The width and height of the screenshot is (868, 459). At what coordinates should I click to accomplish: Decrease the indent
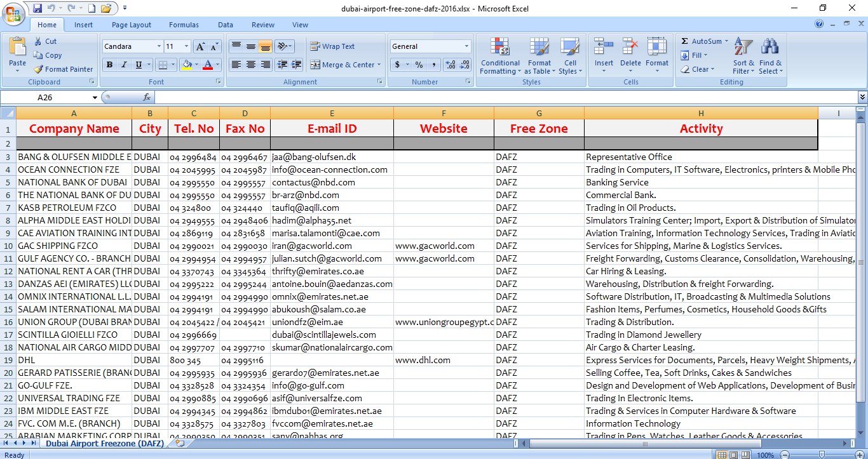pyautogui.click(x=283, y=65)
